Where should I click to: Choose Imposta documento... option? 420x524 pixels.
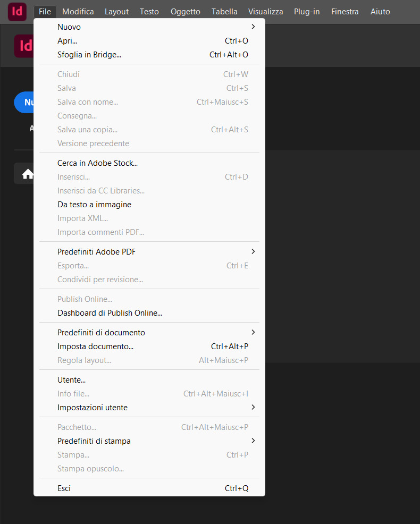pos(95,346)
